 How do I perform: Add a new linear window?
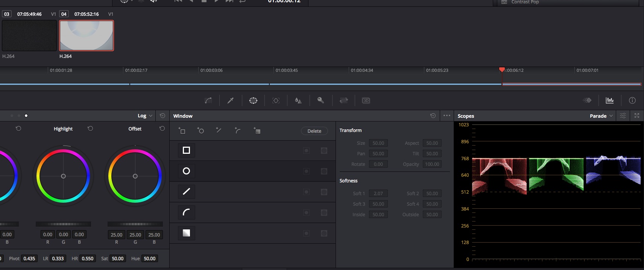tap(182, 130)
